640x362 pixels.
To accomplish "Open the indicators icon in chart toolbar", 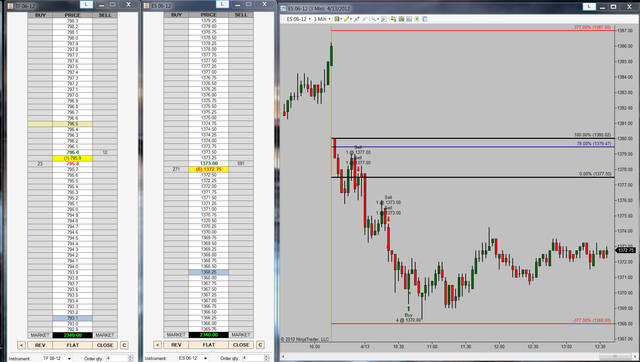I will tap(393, 19).
